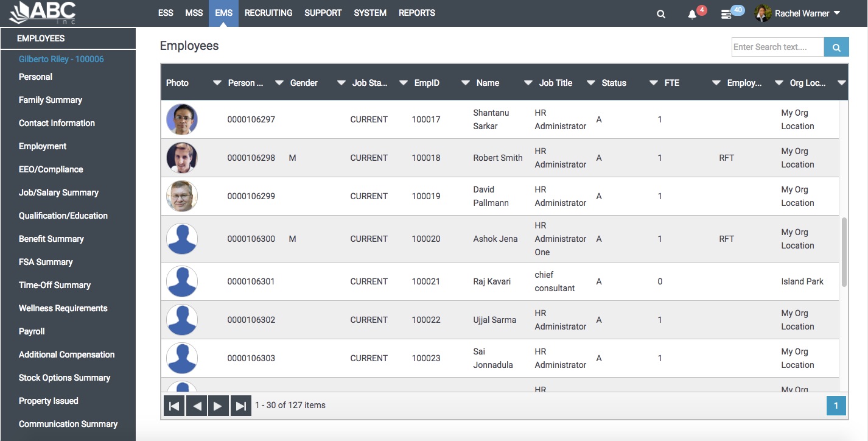Open Payroll in sidebar
868x441 pixels.
coord(32,331)
